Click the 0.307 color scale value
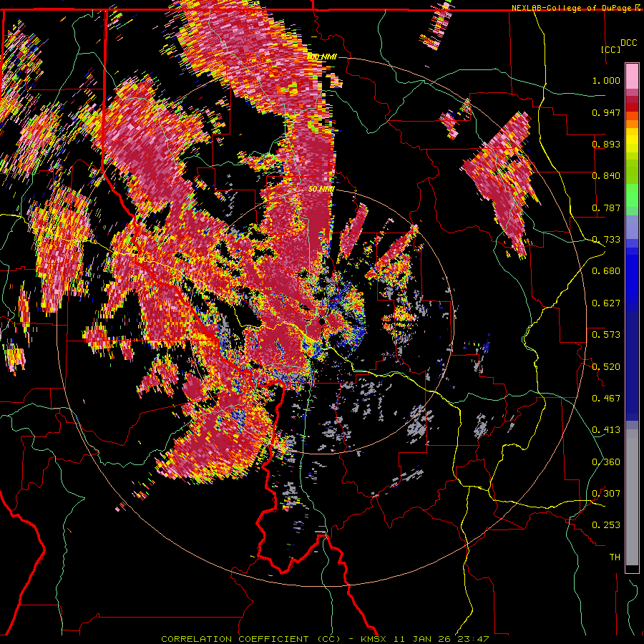 pos(606,494)
